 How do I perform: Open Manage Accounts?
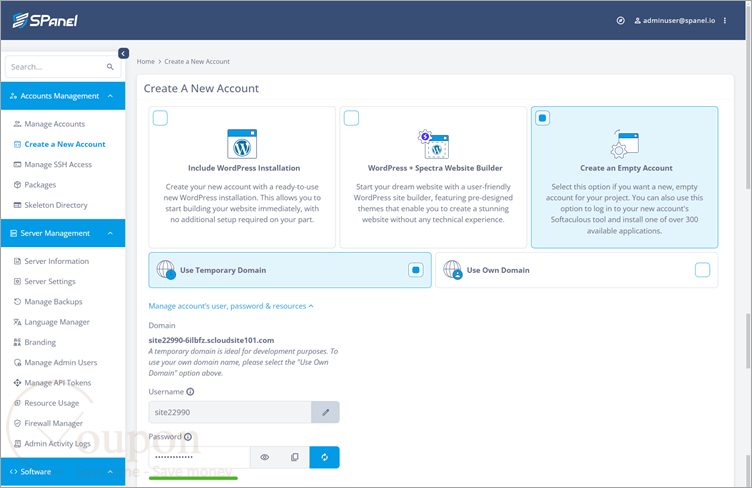[54, 124]
